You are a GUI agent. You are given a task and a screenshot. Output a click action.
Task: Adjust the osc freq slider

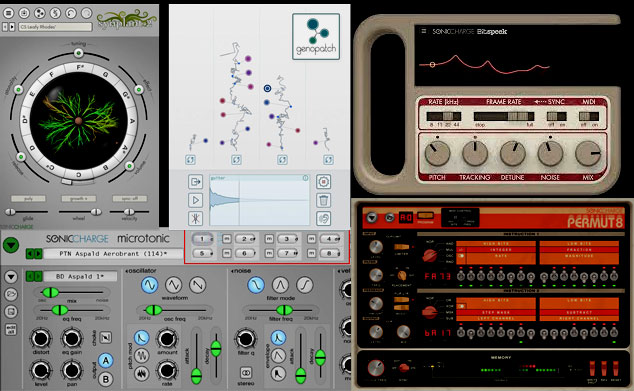tap(175, 310)
